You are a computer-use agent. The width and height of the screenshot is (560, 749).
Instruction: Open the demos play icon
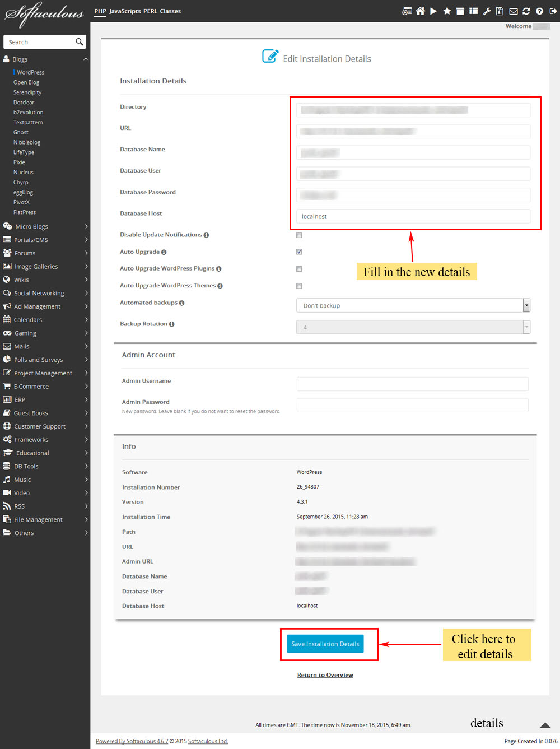pyautogui.click(x=433, y=11)
